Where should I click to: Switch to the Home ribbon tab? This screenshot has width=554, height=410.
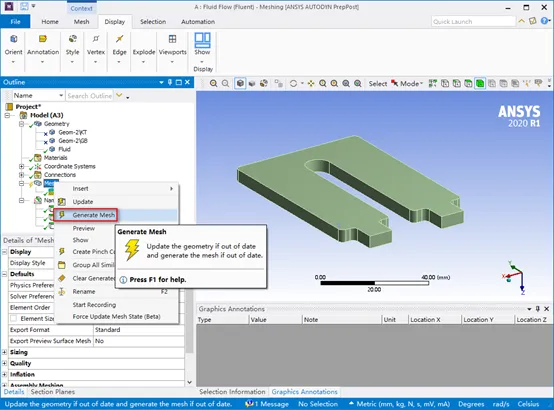(50, 22)
